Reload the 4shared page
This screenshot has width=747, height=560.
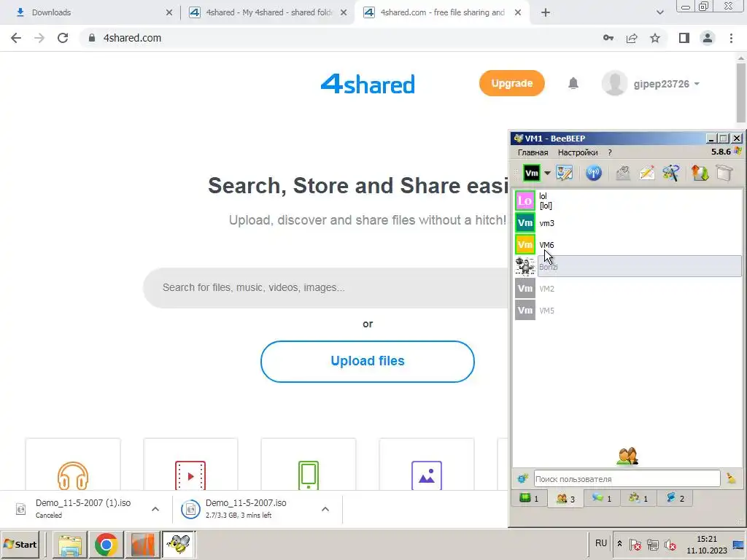tap(63, 38)
